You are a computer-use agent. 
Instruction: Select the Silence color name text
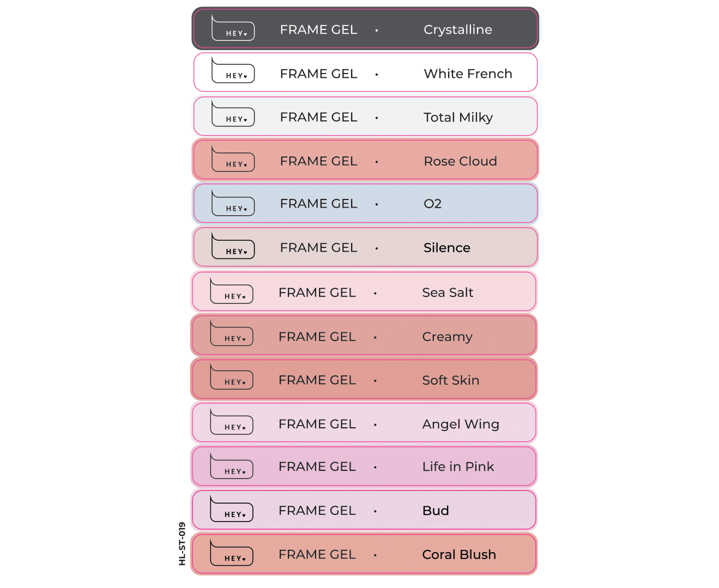pyautogui.click(x=446, y=248)
